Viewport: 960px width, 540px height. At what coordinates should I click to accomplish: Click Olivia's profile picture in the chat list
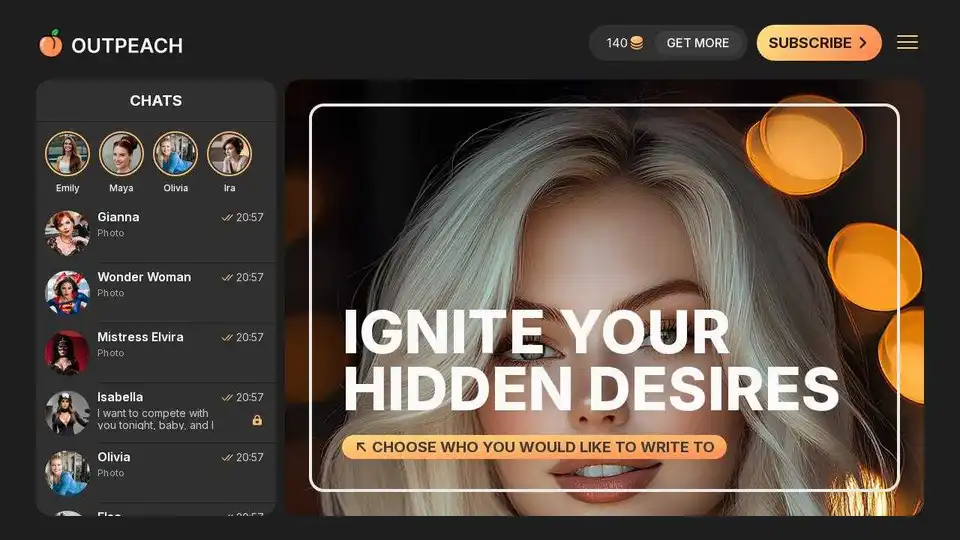tap(67, 473)
